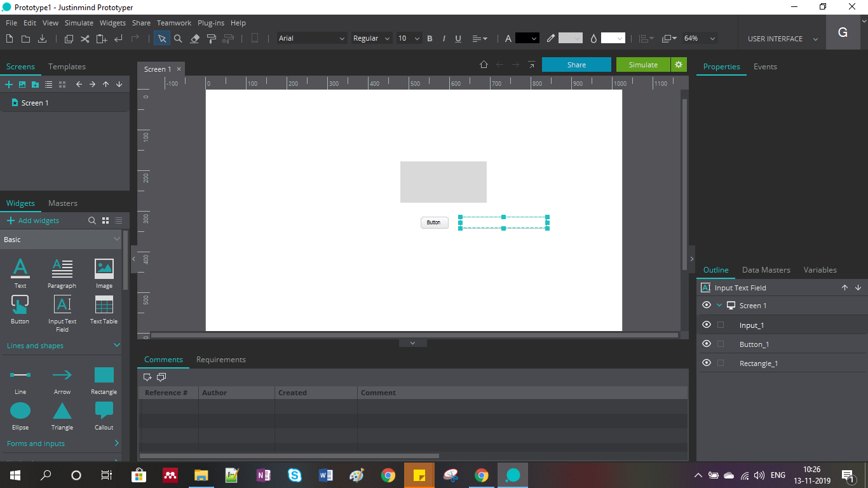Image resolution: width=868 pixels, height=488 pixels.
Task: Tick the checkbox next to Rectangle_1
Action: (x=721, y=363)
